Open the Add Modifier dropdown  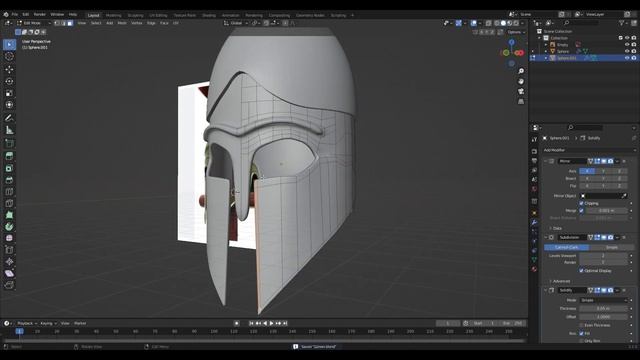[x=589, y=150]
